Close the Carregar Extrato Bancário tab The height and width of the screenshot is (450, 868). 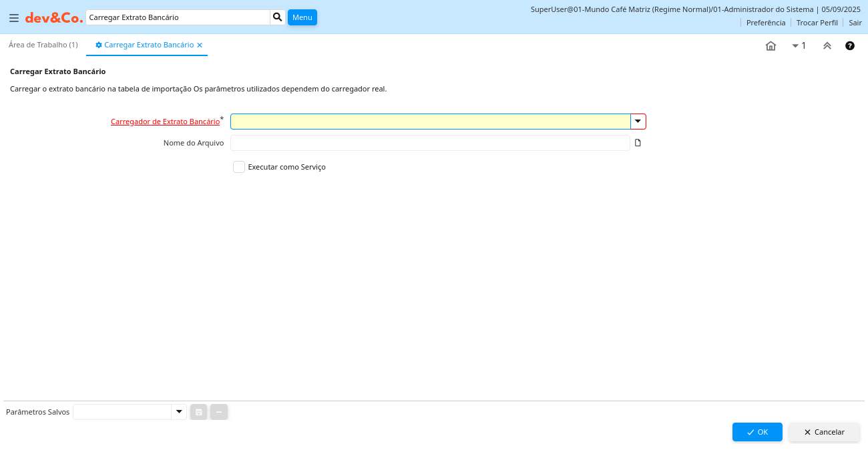pos(200,45)
